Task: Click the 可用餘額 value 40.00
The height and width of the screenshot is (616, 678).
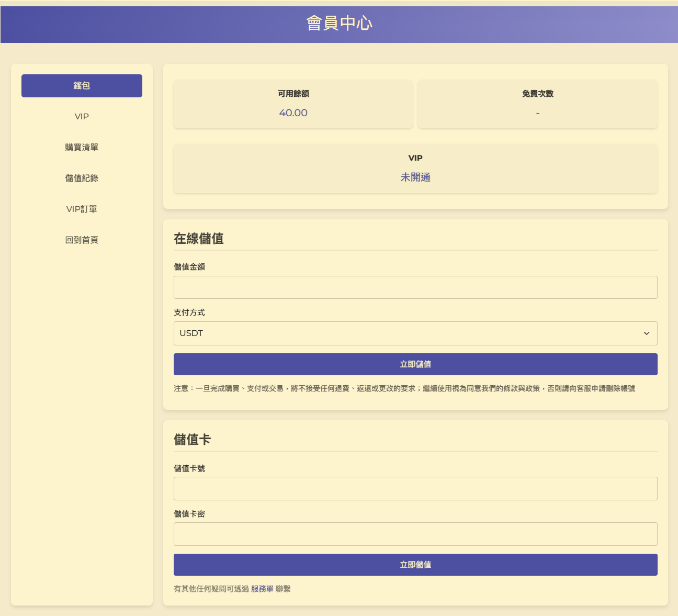Action: pyautogui.click(x=293, y=113)
